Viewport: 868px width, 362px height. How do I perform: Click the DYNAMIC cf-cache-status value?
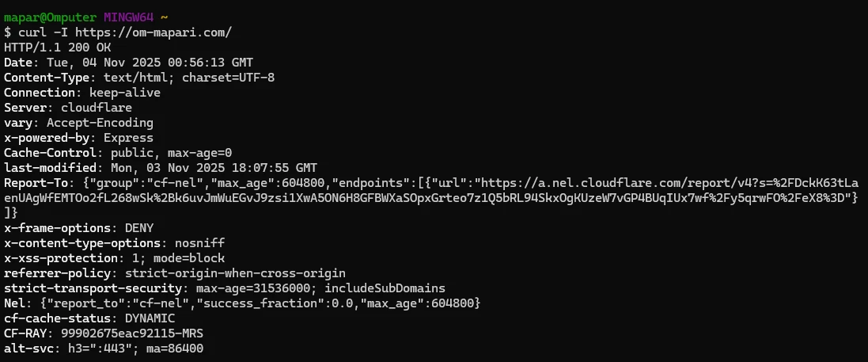point(147,318)
